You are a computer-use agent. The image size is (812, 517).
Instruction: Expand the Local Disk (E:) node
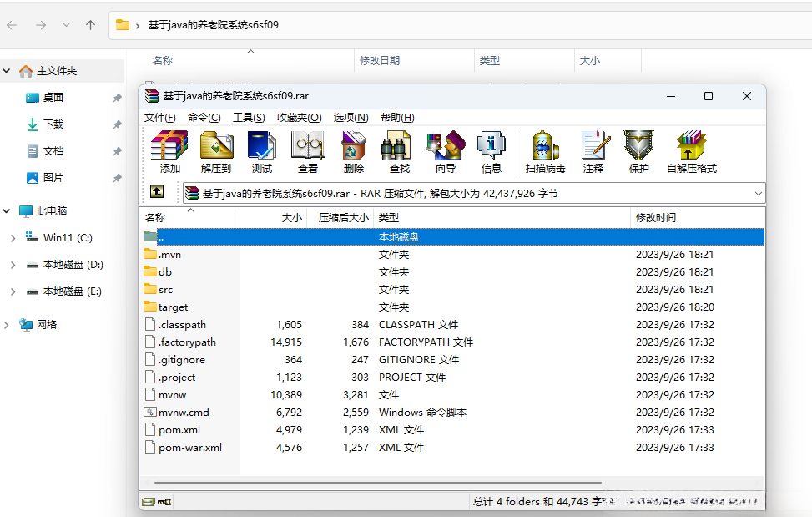(13, 291)
